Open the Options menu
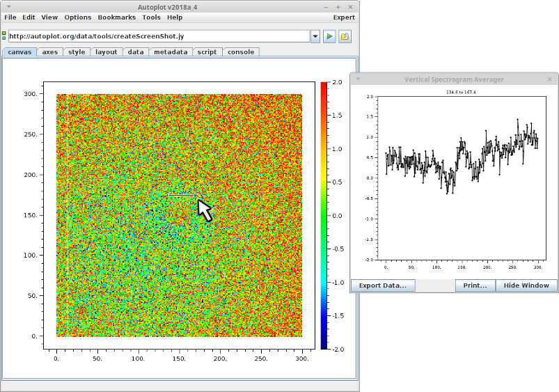This screenshot has height=392, width=559. click(x=78, y=17)
